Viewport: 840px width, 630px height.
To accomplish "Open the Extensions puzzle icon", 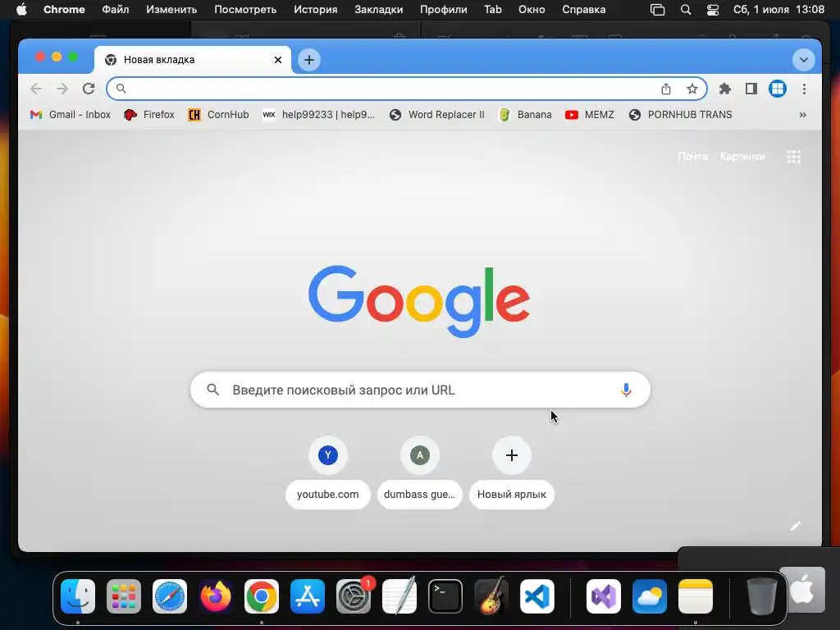I will (725, 89).
